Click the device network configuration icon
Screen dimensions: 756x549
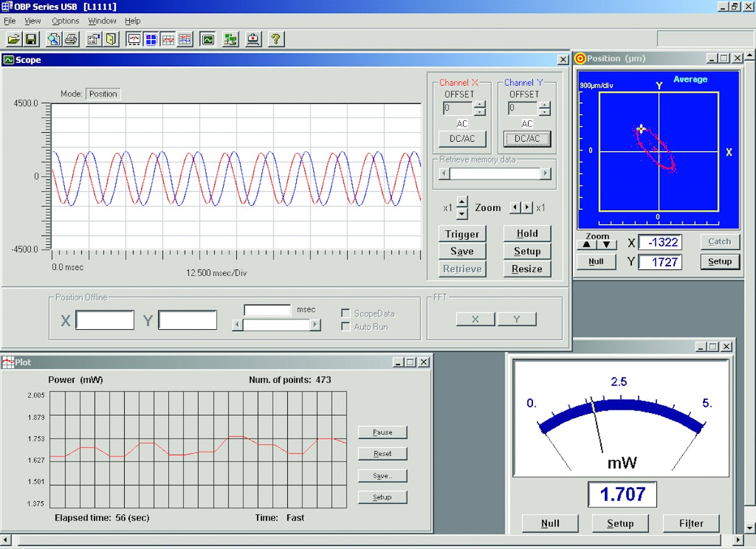(x=230, y=39)
